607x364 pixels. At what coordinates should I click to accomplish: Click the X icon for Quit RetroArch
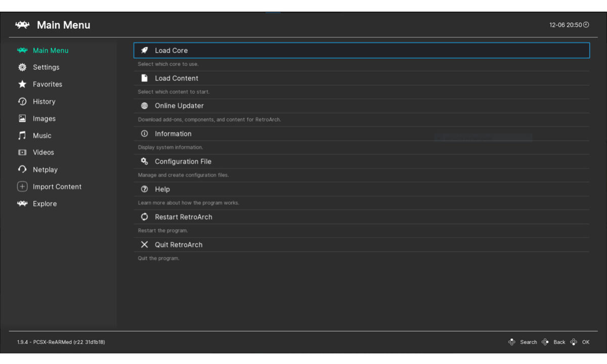tap(144, 245)
